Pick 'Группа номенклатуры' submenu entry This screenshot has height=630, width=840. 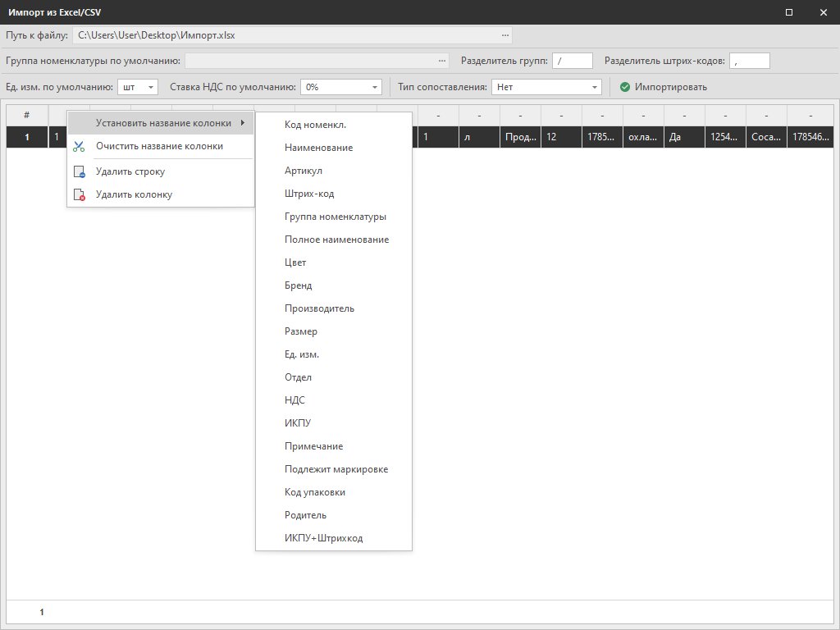click(x=335, y=217)
